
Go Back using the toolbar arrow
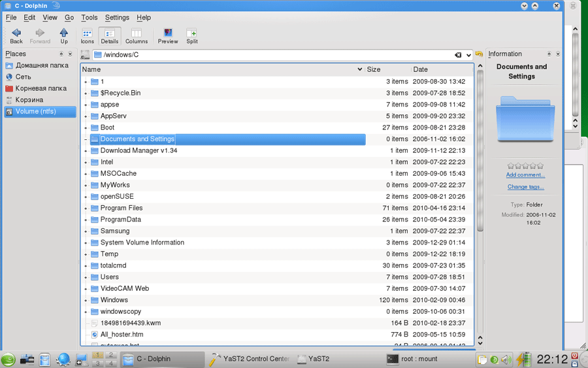[x=16, y=36]
